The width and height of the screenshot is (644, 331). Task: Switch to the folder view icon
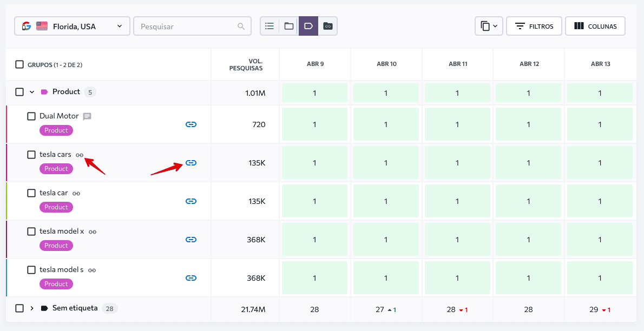pyautogui.click(x=289, y=27)
